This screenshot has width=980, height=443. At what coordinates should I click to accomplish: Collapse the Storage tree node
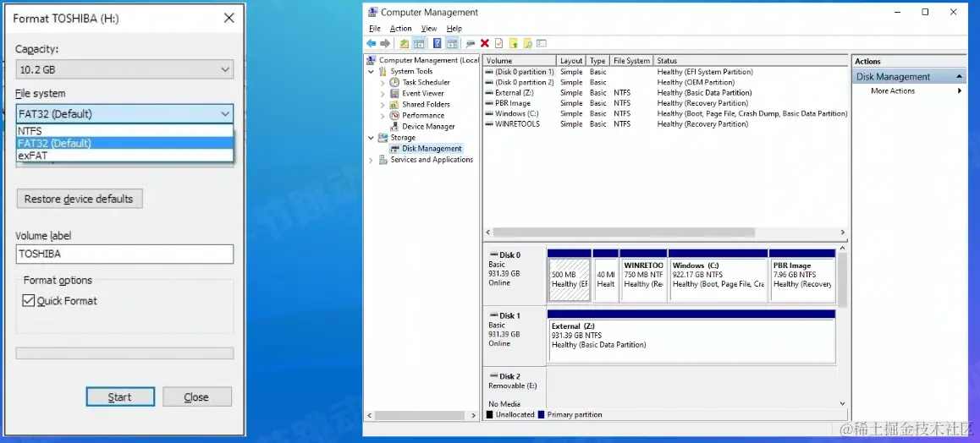372,137
